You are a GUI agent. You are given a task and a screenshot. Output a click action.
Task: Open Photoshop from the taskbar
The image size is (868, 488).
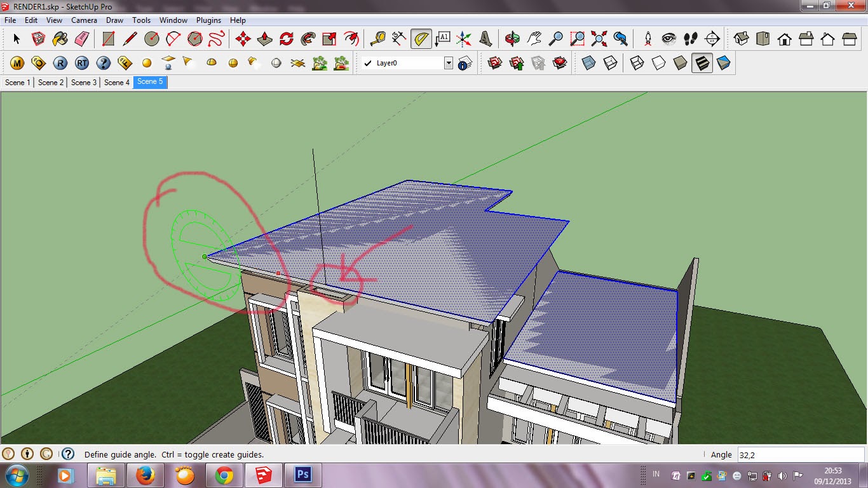point(303,475)
